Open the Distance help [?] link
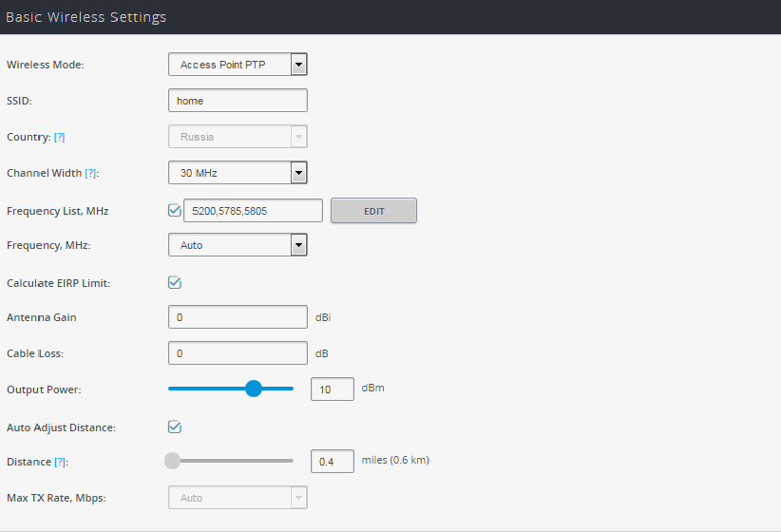The height and width of the screenshot is (532, 781). pyautogui.click(x=60, y=462)
